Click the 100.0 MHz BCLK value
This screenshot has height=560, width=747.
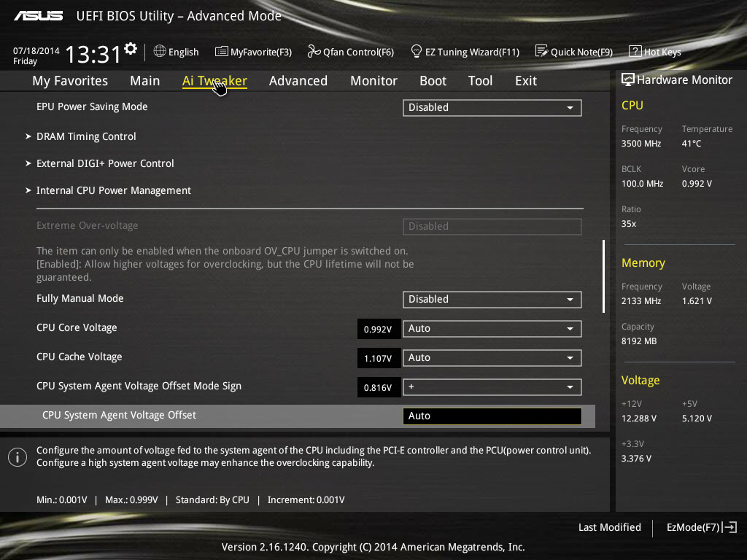[642, 183]
